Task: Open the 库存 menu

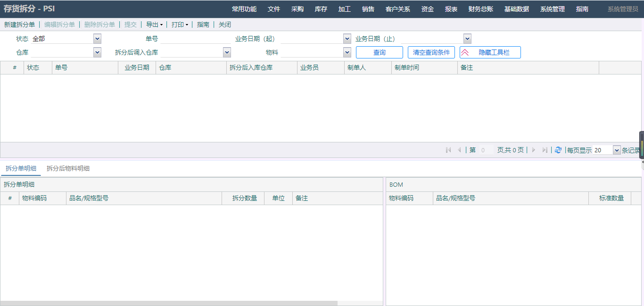Action: pos(321,9)
